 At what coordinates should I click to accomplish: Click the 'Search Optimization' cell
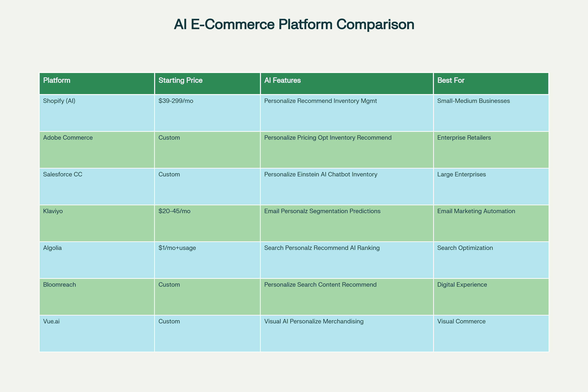click(x=491, y=260)
